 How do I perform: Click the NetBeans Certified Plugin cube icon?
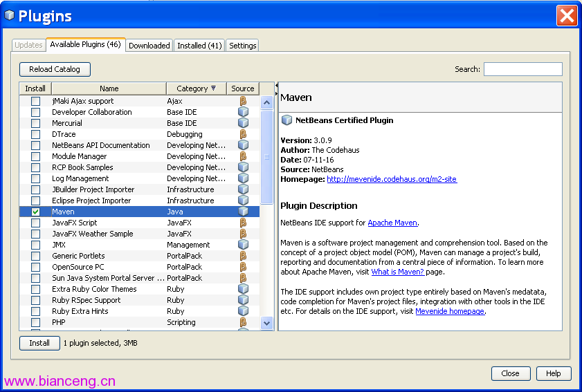tap(287, 120)
